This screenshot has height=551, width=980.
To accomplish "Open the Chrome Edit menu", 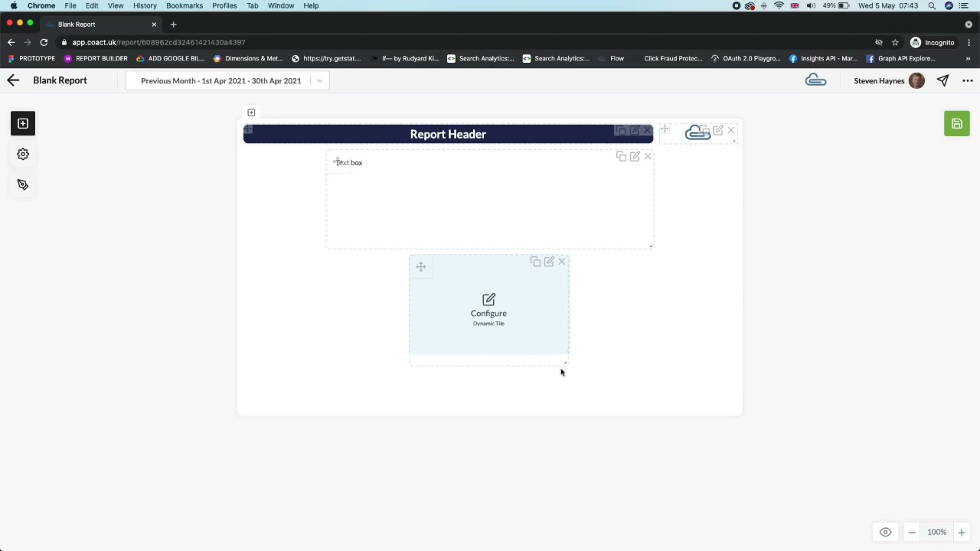I will click(x=92, y=5).
